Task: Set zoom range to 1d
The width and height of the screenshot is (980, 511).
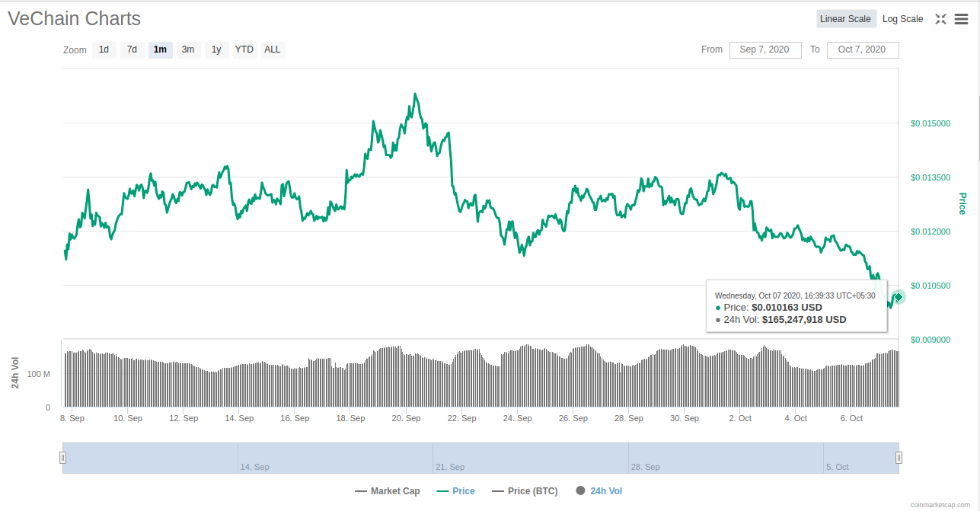Action: point(104,50)
